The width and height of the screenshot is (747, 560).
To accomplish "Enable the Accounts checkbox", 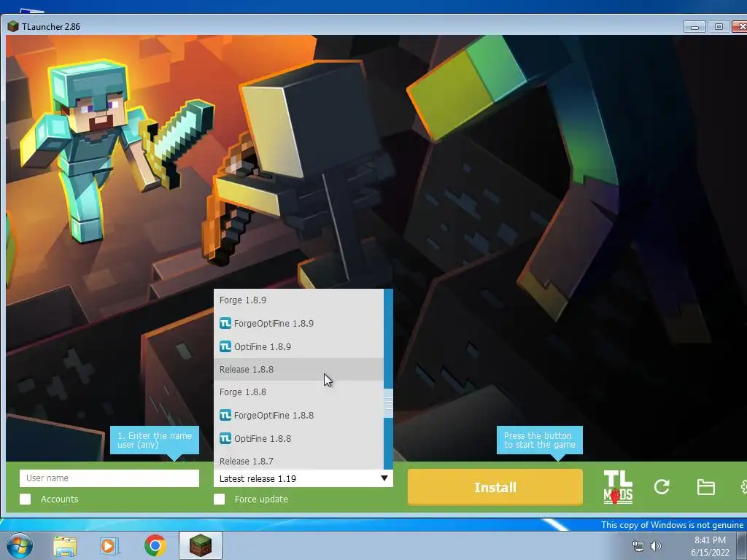I will click(26, 499).
